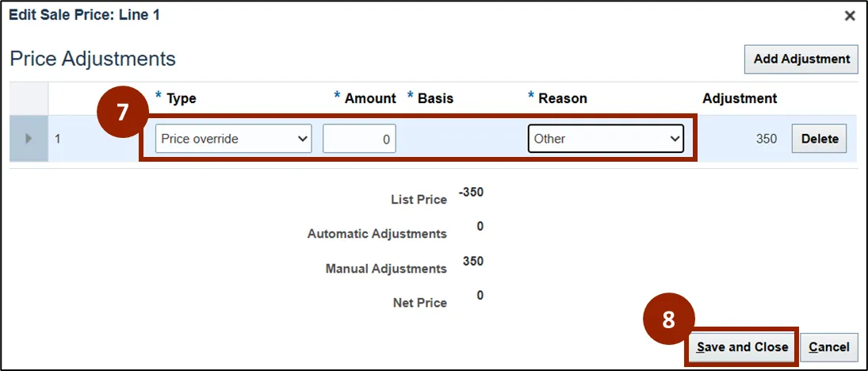
Task: Click the Amount column header
Action: tap(370, 98)
